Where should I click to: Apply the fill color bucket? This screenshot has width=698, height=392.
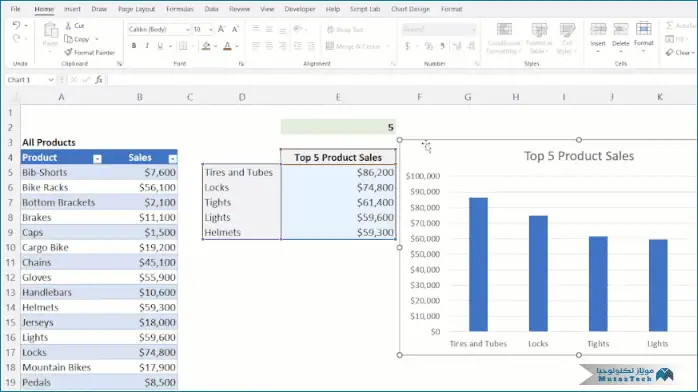pyautogui.click(x=206, y=45)
